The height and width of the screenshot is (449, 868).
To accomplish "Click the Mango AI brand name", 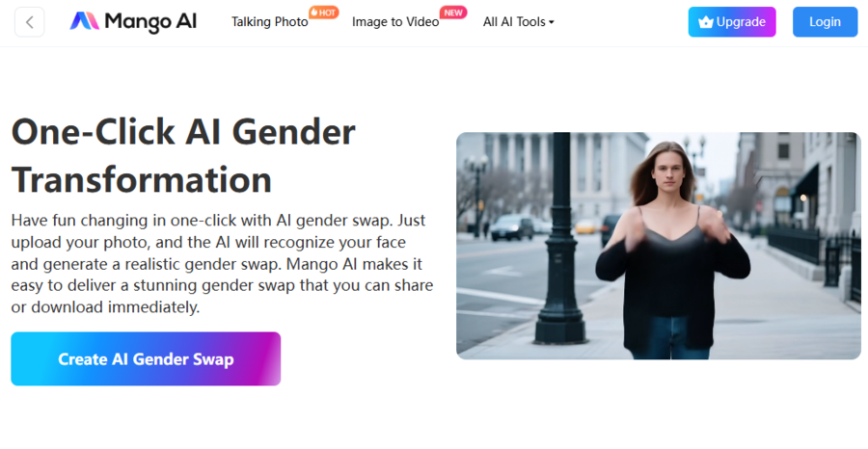I will 150,21.
